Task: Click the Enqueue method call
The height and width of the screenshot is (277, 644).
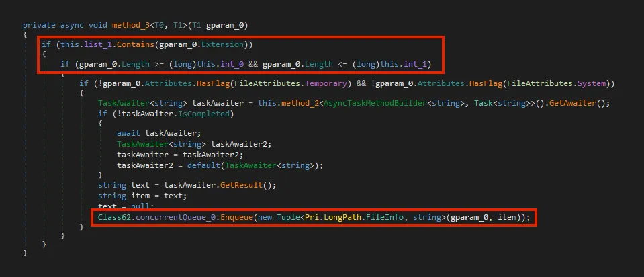Action: click(237, 217)
